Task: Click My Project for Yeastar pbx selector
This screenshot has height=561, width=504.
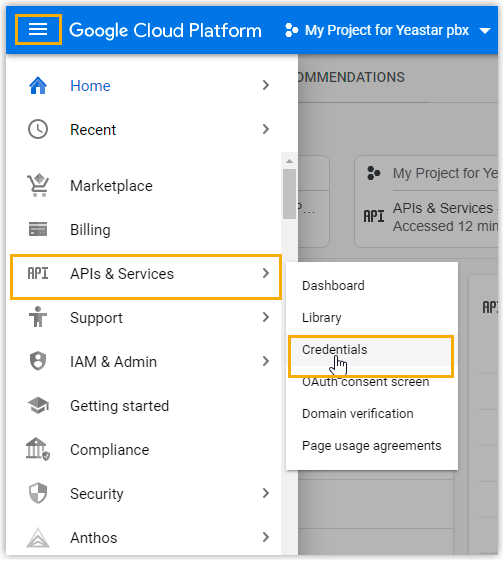Action: click(x=387, y=30)
